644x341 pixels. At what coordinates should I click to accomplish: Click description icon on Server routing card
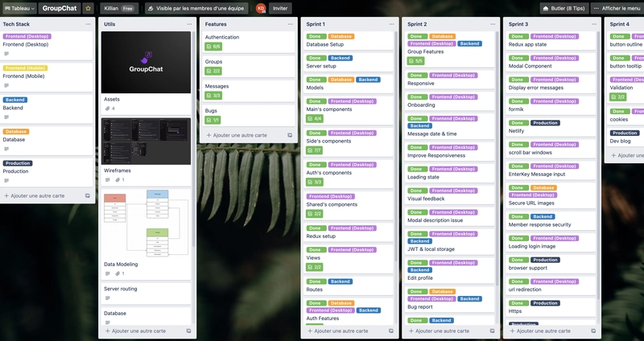(108, 298)
